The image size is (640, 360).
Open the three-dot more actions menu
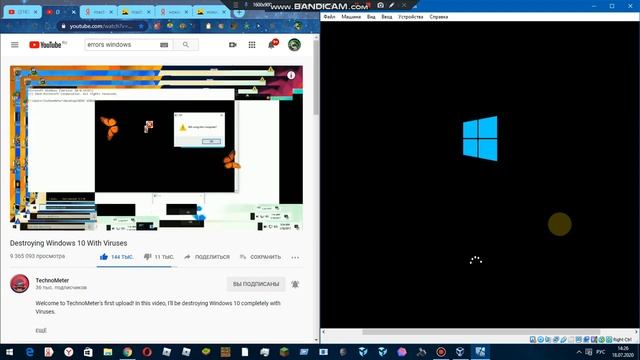click(295, 258)
